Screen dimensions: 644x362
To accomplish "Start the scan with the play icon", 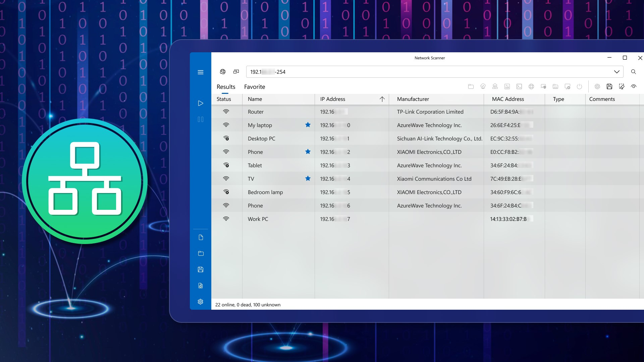I will tap(201, 103).
